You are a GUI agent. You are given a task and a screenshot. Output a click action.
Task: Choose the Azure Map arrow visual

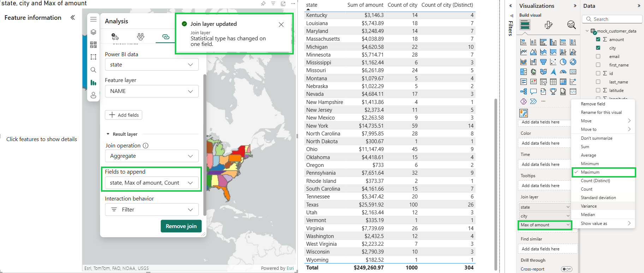[x=553, y=72]
